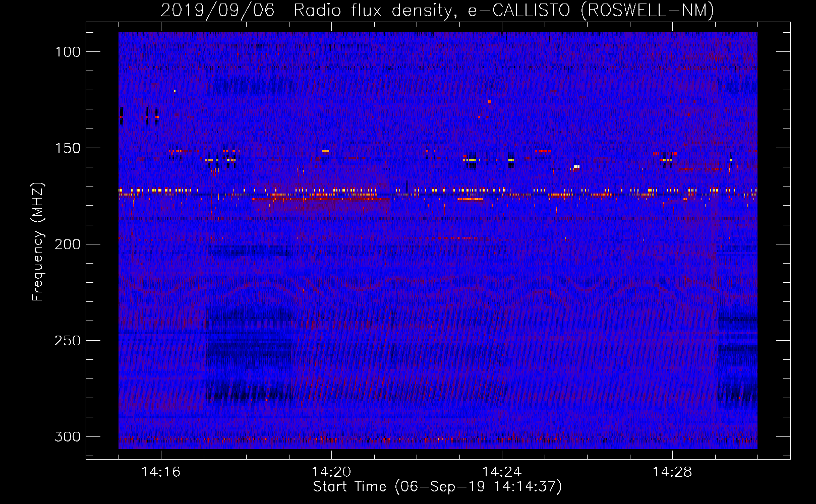The image size is (816, 504).
Task: Click the 14:28 time tick label
Action: coord(672,472)
